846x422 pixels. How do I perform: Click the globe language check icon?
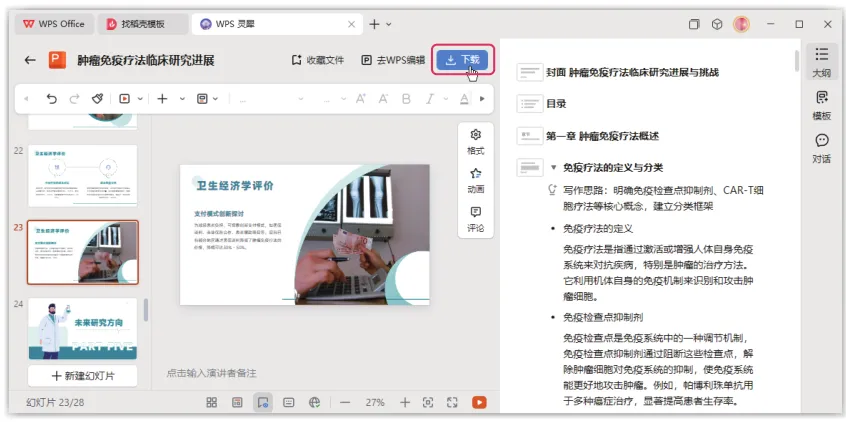click(x=315, y=402)
